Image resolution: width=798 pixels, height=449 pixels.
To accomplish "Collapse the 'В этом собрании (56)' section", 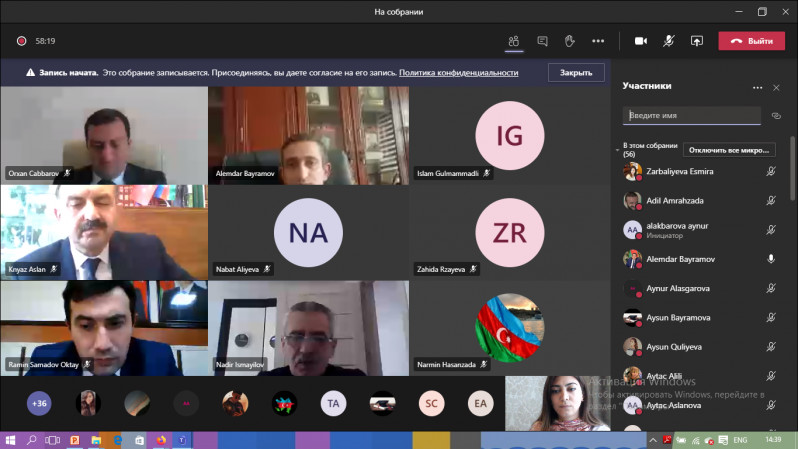I will tap(617, 147).
